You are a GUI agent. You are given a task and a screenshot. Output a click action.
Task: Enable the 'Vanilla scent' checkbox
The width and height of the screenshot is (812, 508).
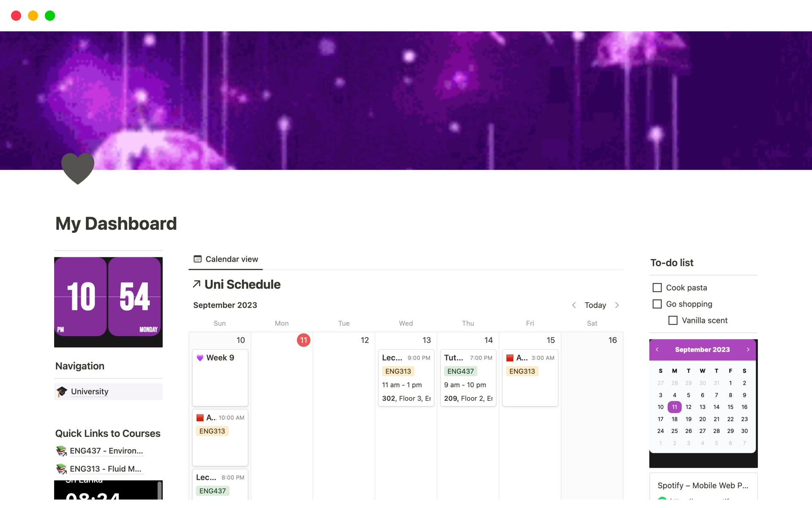pyautogui.click(x=673, y=320)
